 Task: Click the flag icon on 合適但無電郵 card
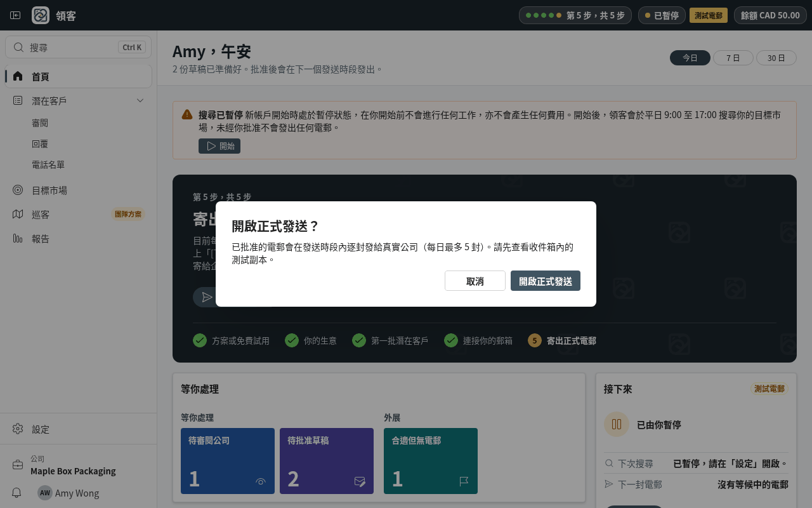(464, 481)
